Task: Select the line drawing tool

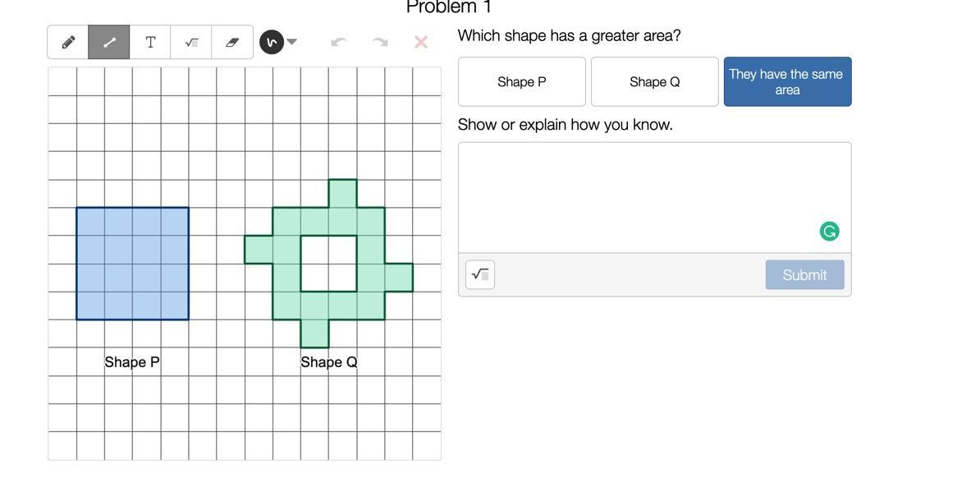Action: tap(108, 42)
